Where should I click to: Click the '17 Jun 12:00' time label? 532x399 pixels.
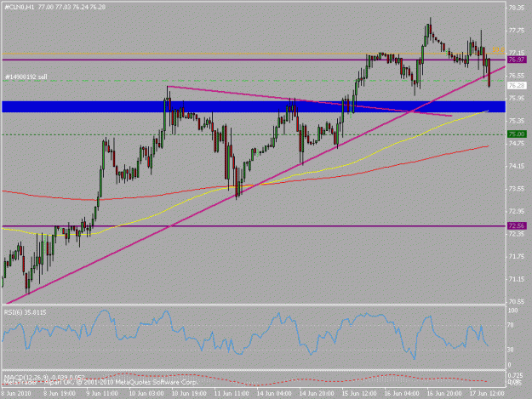[x=487, y=393]
